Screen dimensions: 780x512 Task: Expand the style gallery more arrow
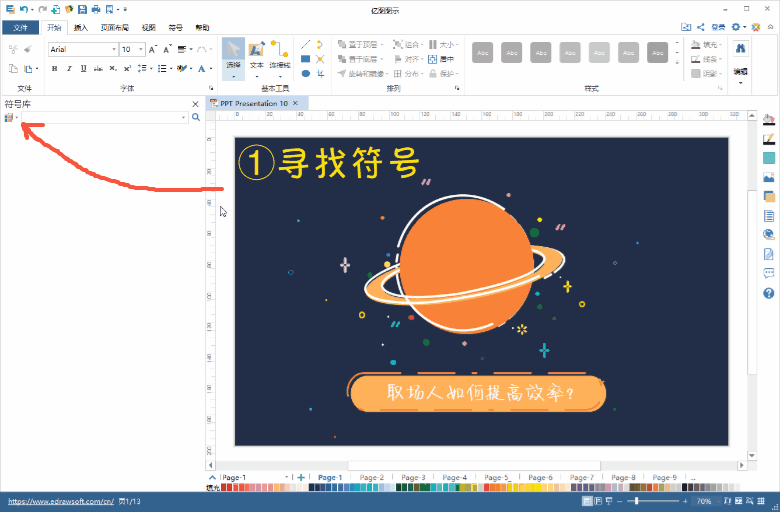[x=677, y=63]
